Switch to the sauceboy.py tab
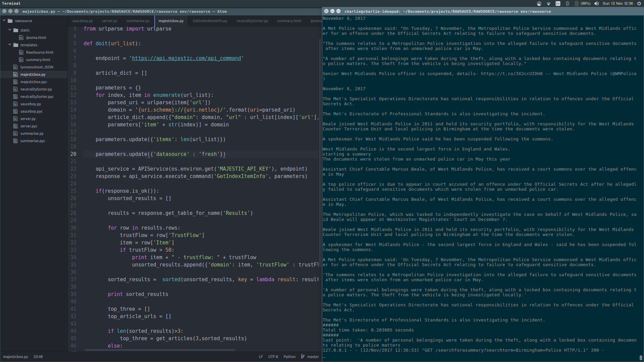The image size is (644, 362). click(83, 21)
